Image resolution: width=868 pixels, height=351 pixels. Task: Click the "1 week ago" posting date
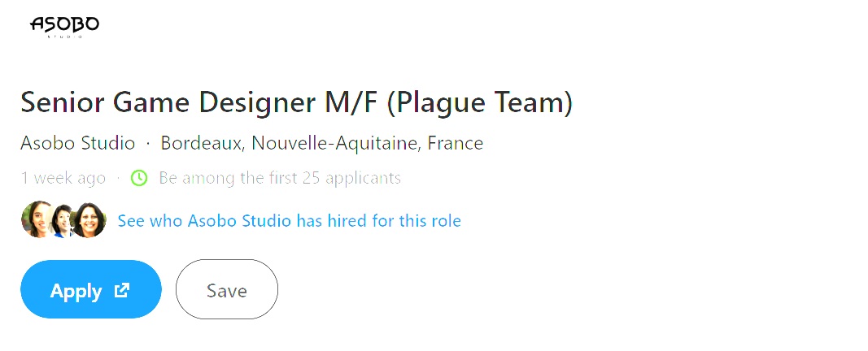coord(63,178)
